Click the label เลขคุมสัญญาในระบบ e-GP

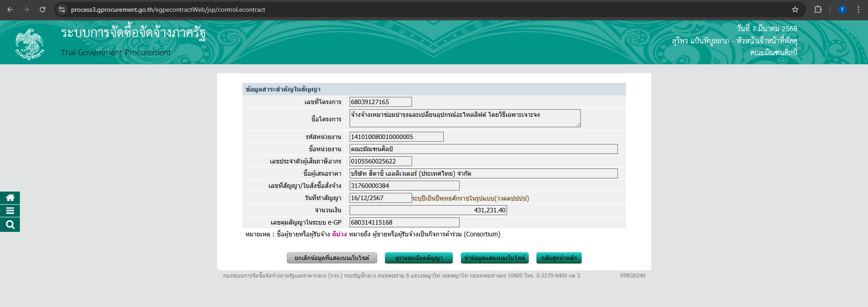click(x=306, y=222)
